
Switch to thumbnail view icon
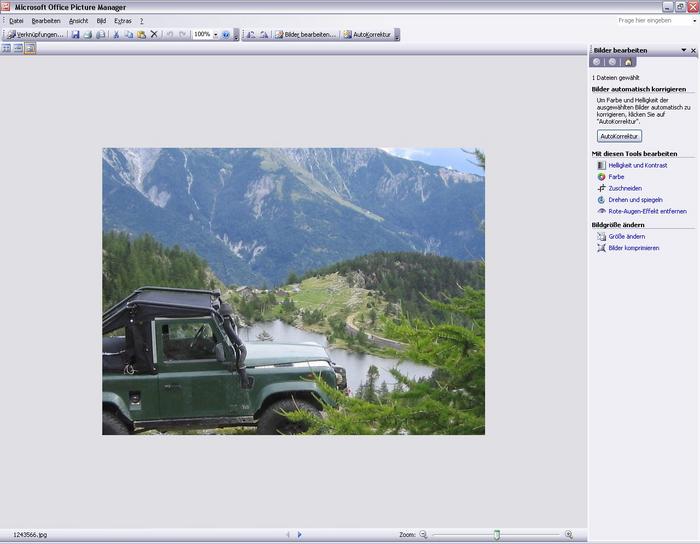coord(6,48)
